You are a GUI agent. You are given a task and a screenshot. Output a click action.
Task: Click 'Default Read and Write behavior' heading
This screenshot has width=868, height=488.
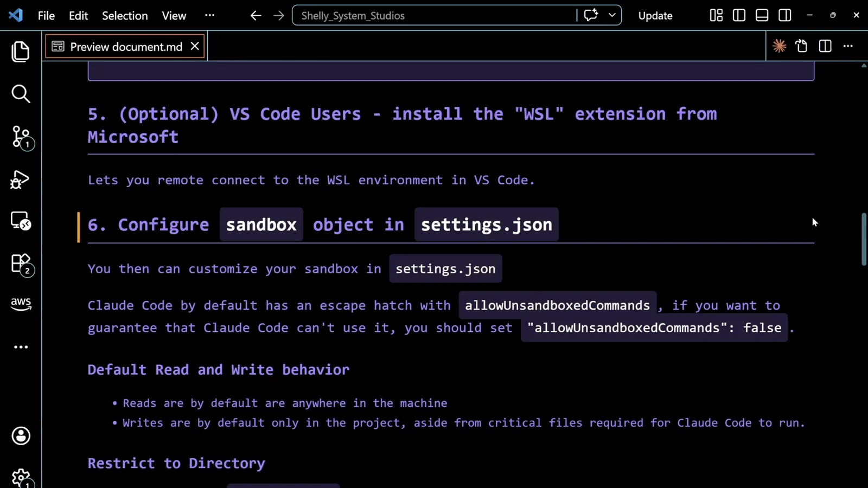click(x=219, y=370)
